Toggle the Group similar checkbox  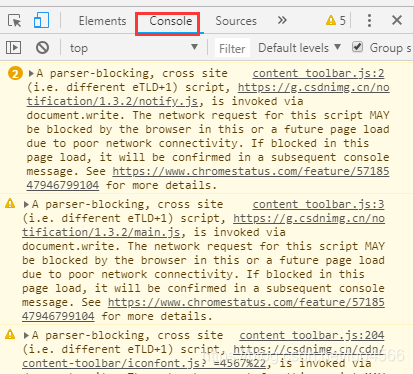(x=357, y=47)
